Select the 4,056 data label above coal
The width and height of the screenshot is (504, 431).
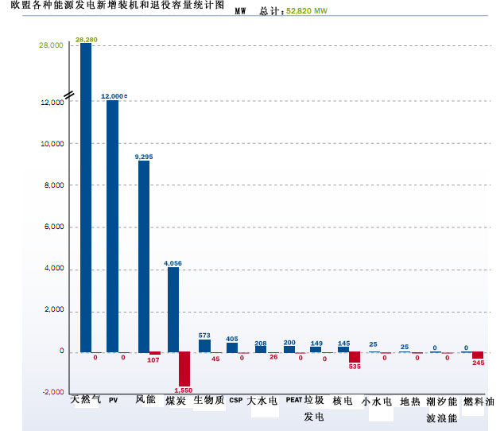point(173,262)
